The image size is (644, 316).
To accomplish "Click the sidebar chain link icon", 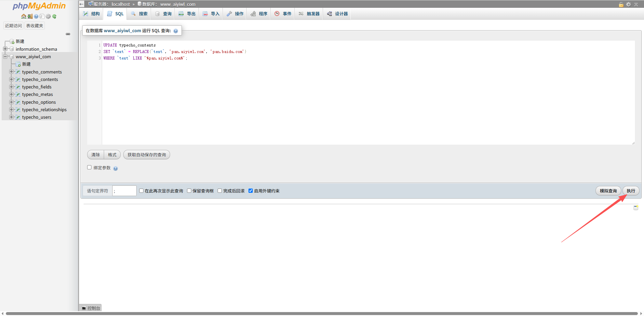I will pos(68,34).
